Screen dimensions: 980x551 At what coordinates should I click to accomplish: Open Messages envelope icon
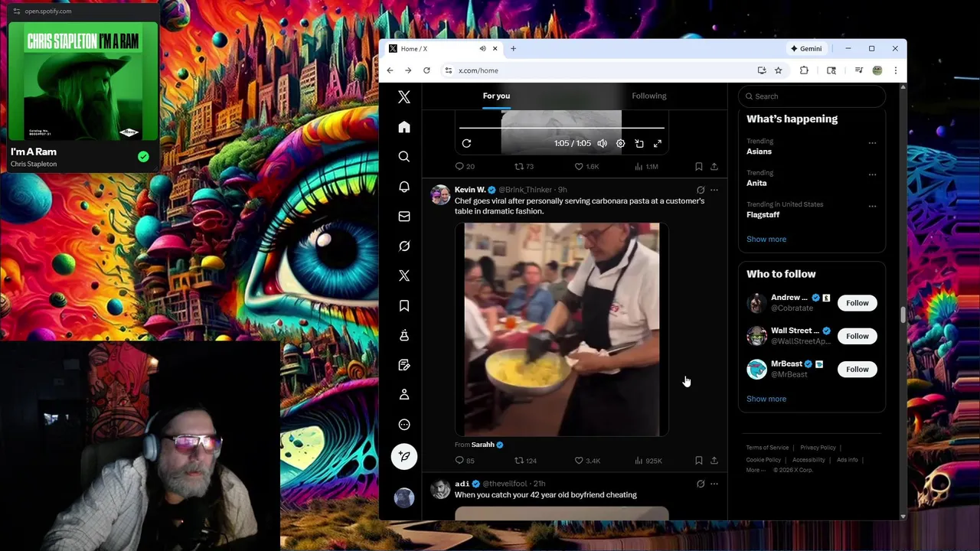(404, 217)
